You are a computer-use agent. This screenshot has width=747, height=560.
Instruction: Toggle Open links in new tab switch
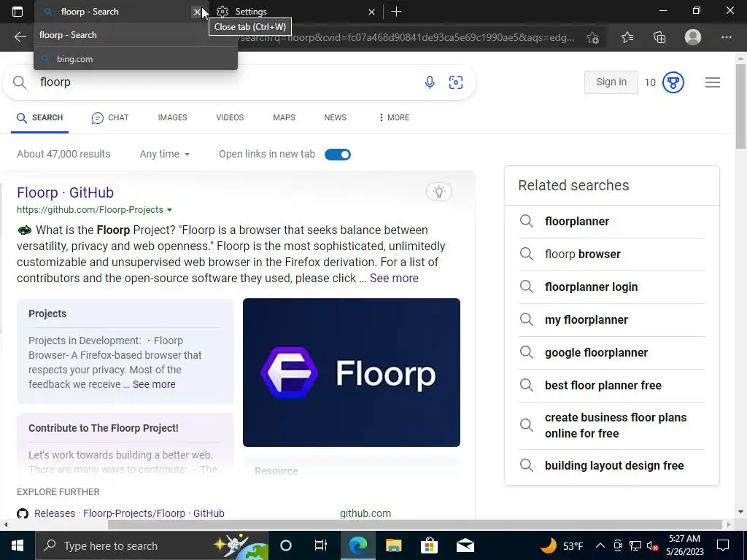coord(337,155)
